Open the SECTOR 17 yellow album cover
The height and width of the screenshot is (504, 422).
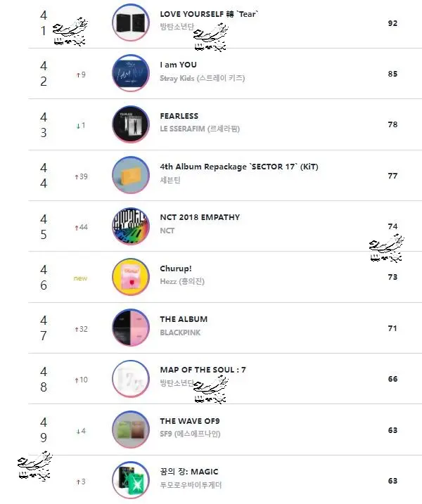(x=131, y=175)
